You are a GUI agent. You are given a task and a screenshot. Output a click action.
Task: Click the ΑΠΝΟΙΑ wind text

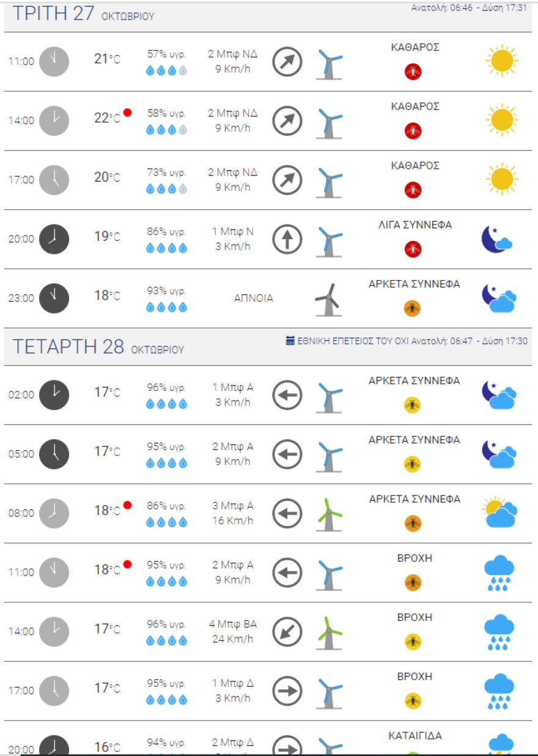254,298
